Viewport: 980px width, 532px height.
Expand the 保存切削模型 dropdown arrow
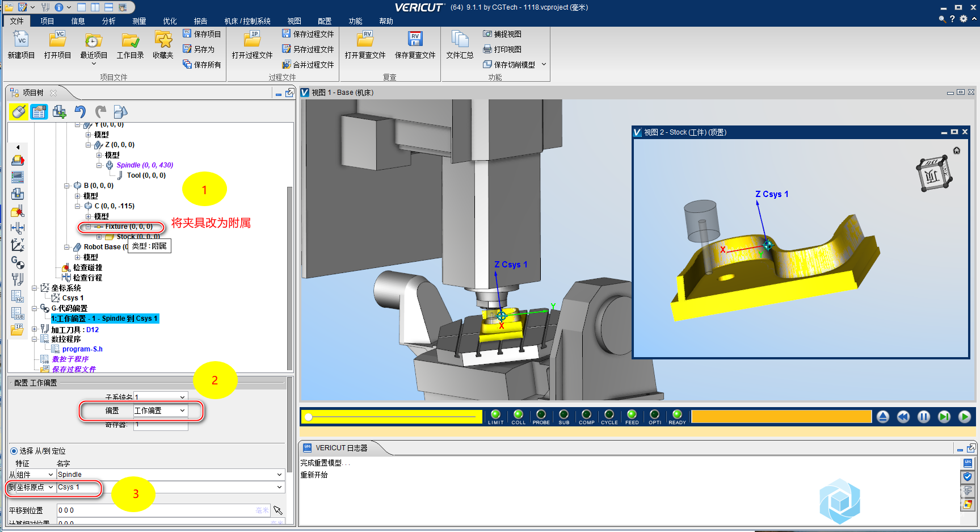pos(544,65)
